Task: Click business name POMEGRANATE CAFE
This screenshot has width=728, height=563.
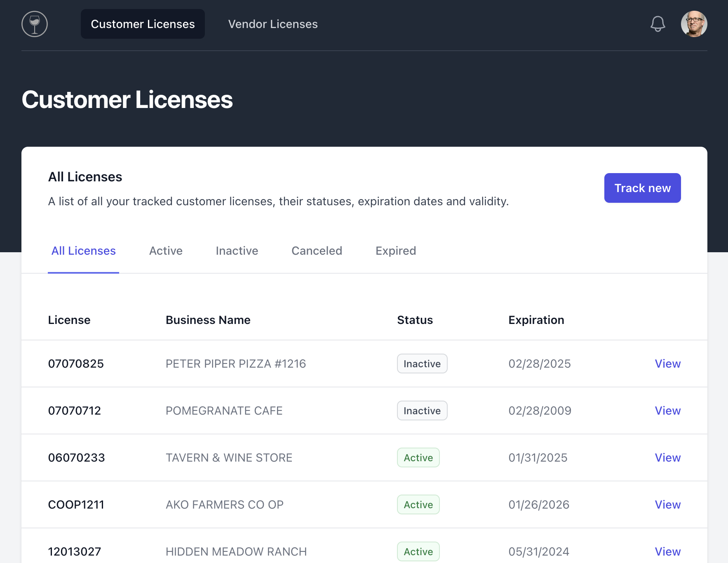Action: [x=224, y=411]
